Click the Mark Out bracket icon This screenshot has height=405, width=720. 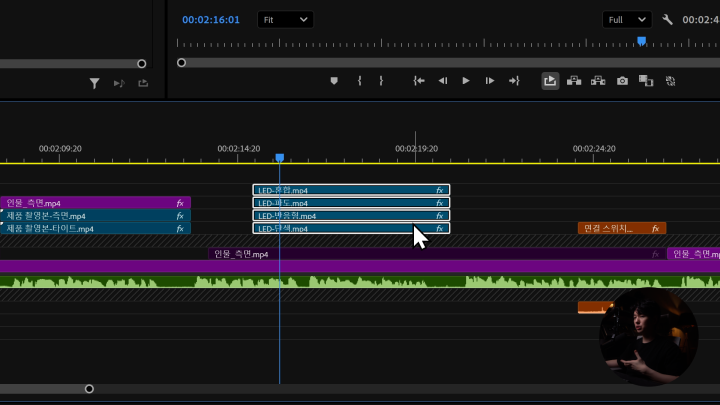pos(381,81)
